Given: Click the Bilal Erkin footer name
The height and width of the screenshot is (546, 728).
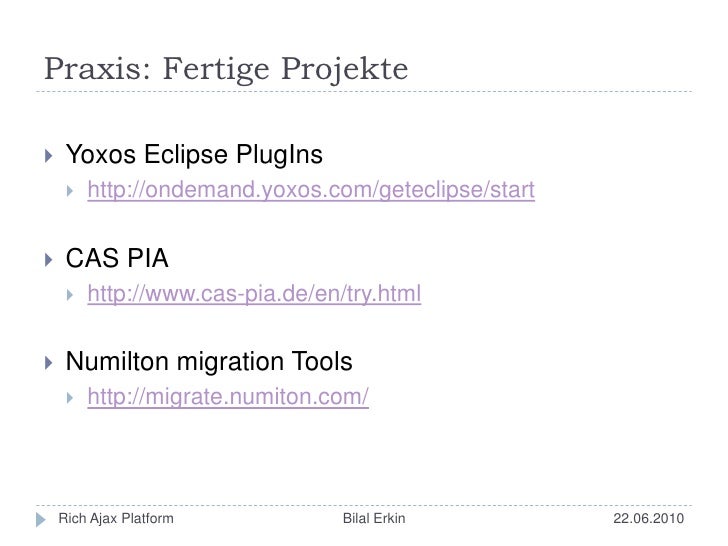Looking at the screenshot, I should (374, 518).
